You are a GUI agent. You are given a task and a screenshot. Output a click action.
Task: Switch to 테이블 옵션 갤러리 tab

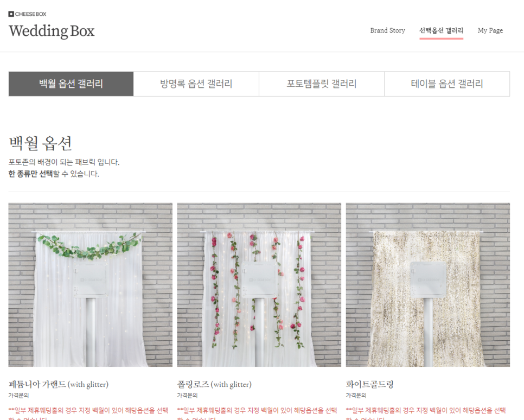(447, 84)
